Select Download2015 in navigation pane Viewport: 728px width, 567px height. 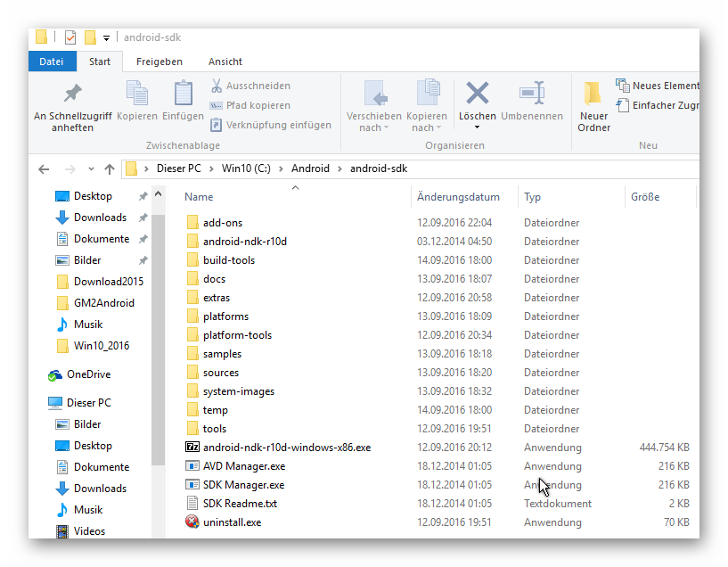109,282
